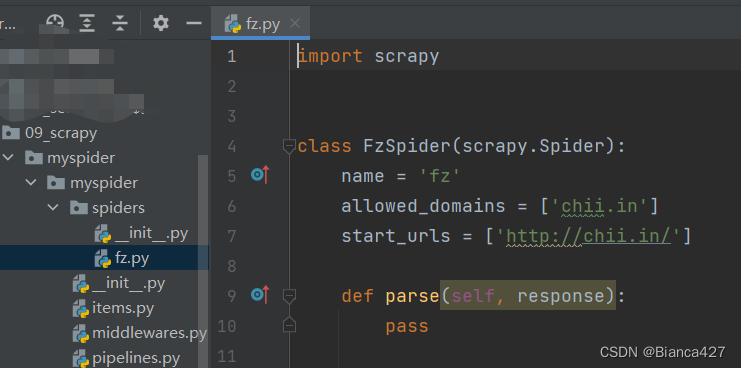The width and height of the screenshot is (741, 368).
Task: Select the 09_scrapy folder
Action: click(x=60, y=133)
